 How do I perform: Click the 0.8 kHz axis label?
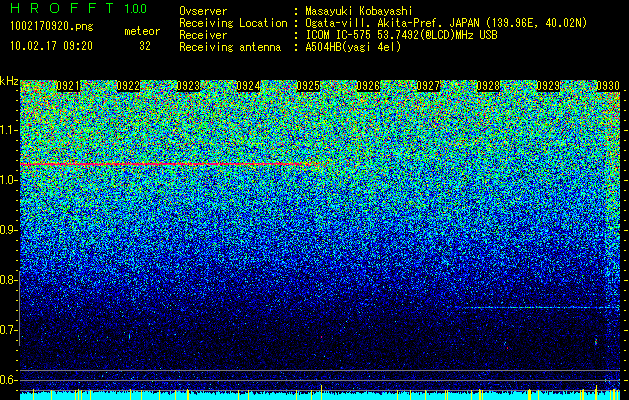tap(9, 280)
